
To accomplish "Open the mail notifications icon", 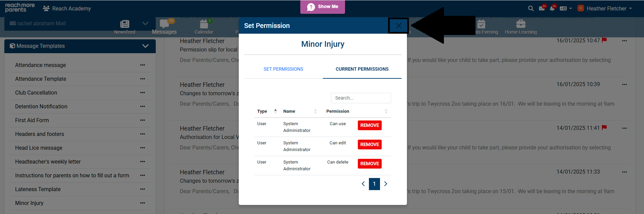I will tap(541, 8).
